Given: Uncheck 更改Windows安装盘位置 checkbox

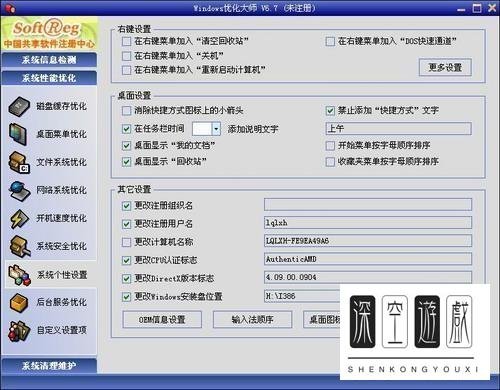Looking at the screenshot, I should [126, 297].
